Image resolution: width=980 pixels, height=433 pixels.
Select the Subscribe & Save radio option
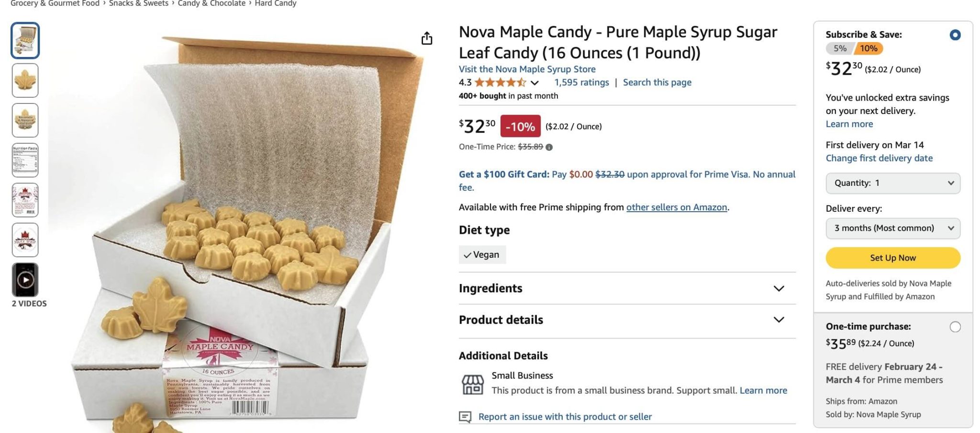[x=955, y=35]
